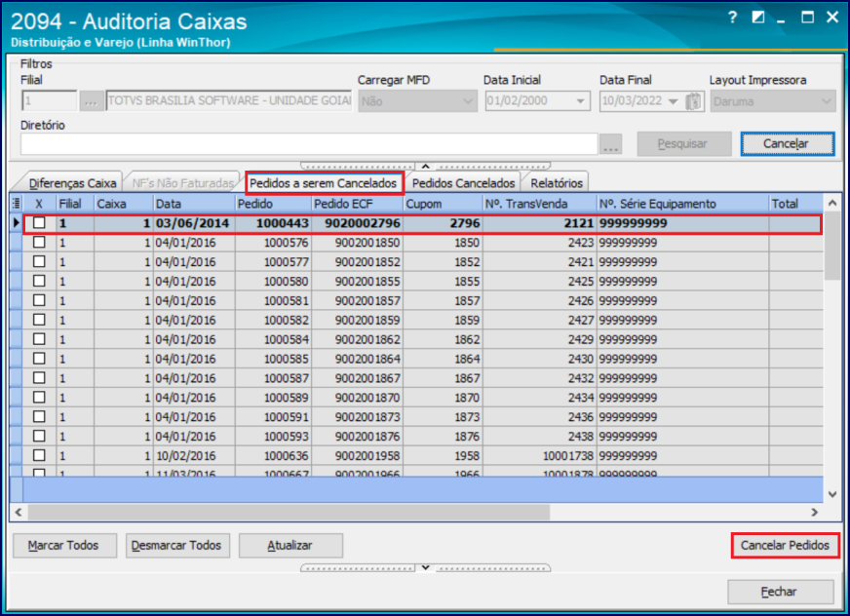Click the calendar icon beside Data Final

coord(693,101)
